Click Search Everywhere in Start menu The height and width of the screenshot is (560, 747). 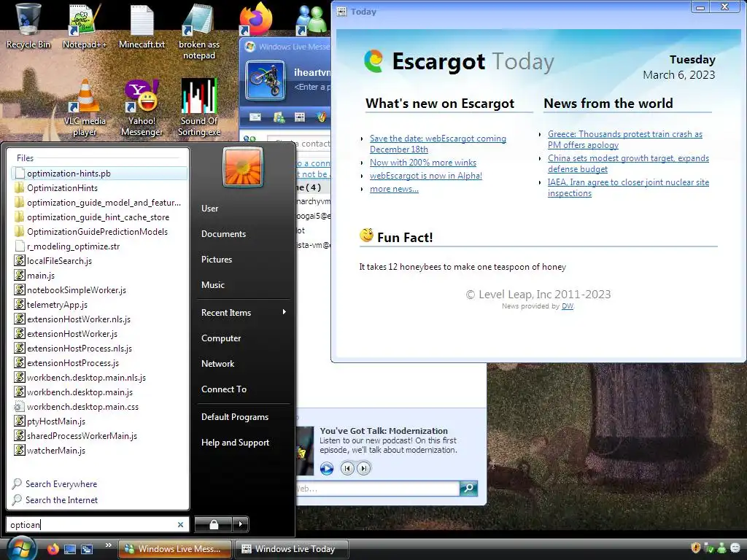tap(55, 484)
